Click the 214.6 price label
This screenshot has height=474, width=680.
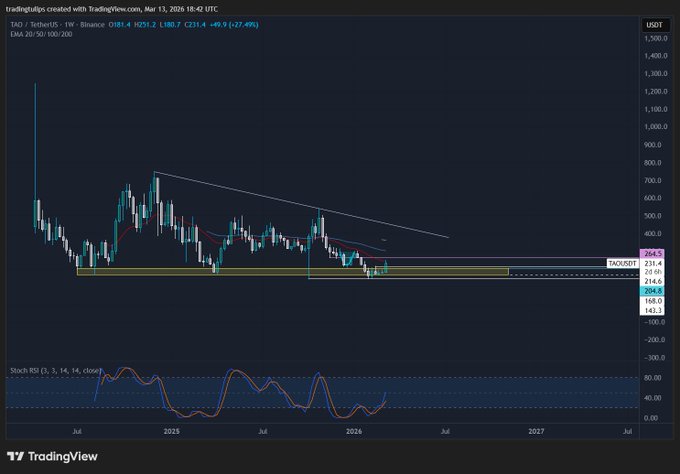(x=652, y=281)
